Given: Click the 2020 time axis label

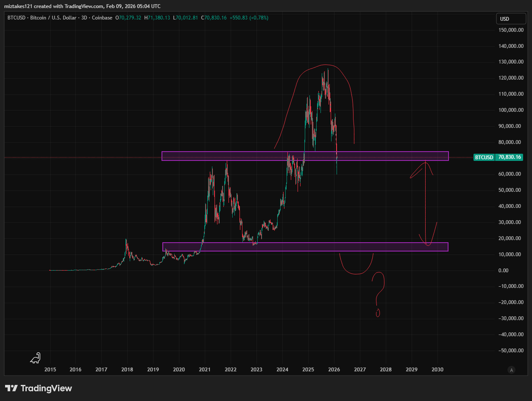Looking at the screenshot, I should pyautogui.click(x=179, y=370).
